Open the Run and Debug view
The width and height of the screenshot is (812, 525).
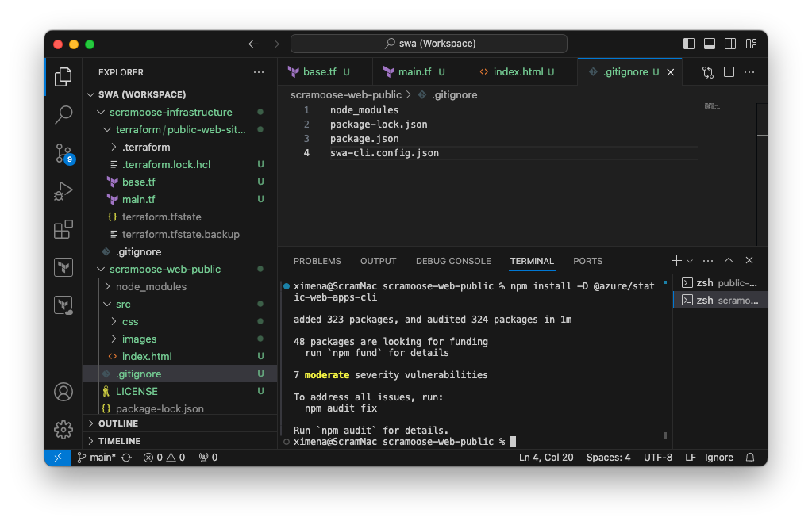[x=63, y=191]
